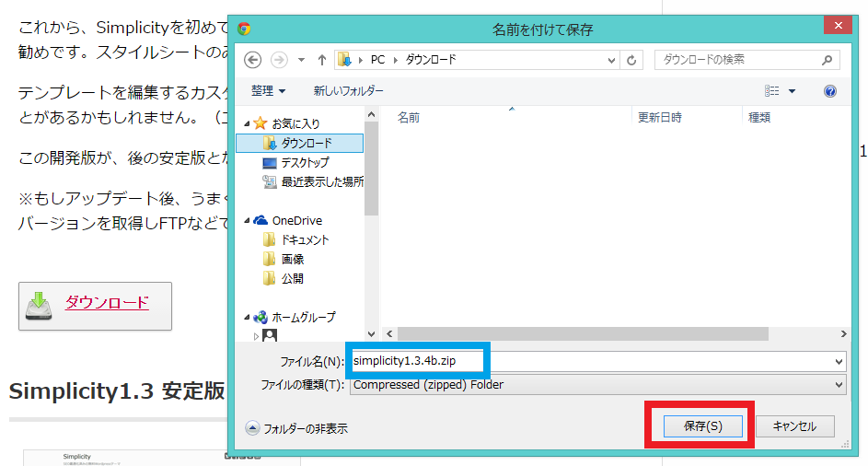
Task: Expand the address bar history dropdown
Action: tap(611, 60)
